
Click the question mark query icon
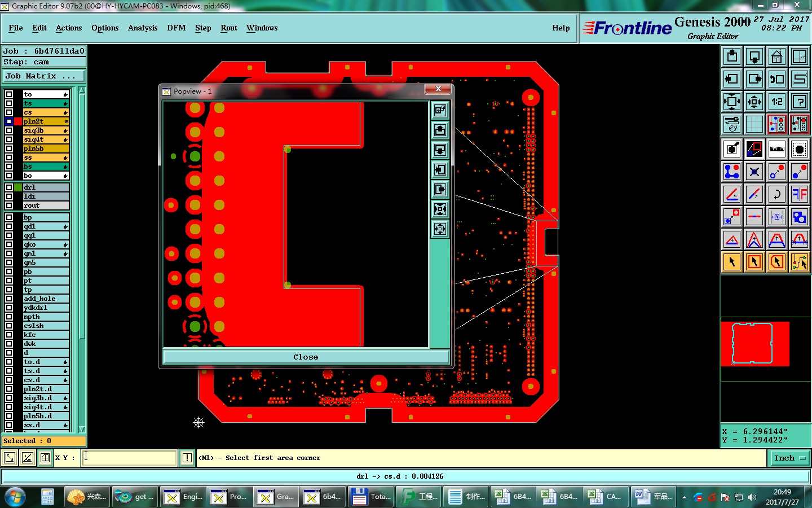pos(800,102)
